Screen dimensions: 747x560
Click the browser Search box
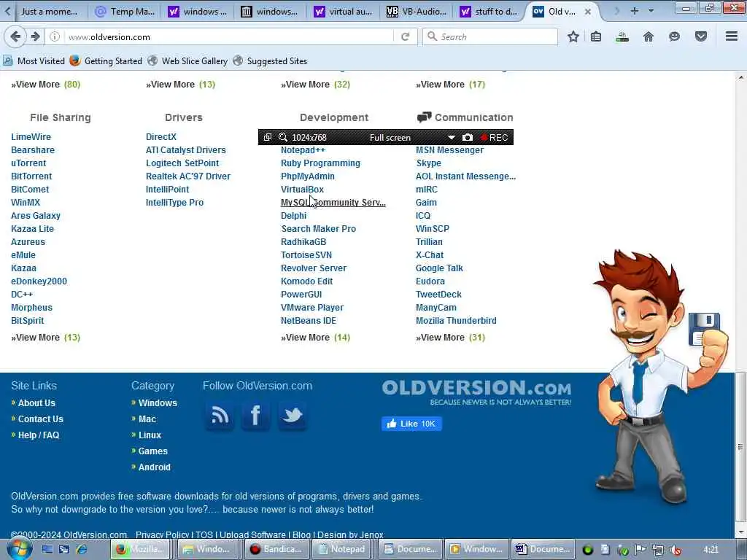coord(490,36)
